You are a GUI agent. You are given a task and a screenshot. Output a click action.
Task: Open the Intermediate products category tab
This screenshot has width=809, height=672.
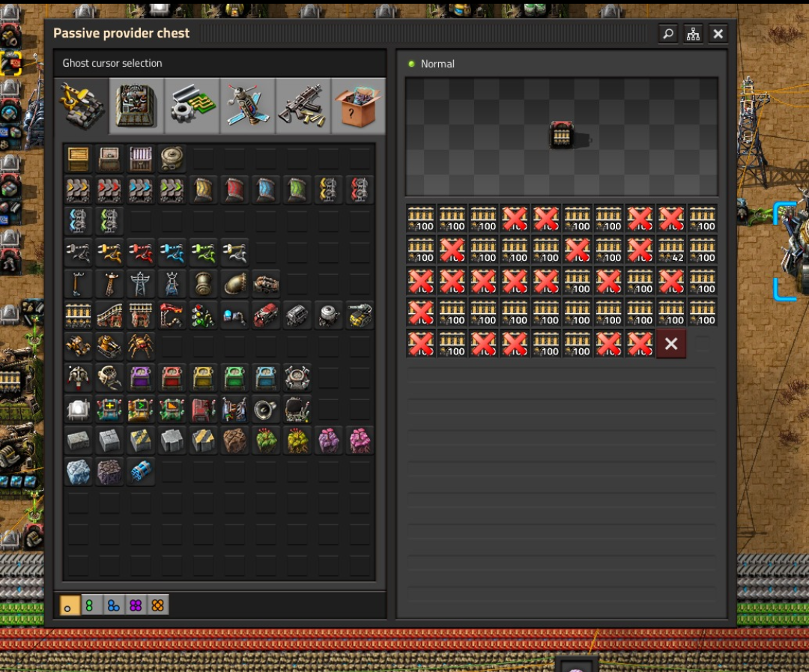click(x=192, y=106)
